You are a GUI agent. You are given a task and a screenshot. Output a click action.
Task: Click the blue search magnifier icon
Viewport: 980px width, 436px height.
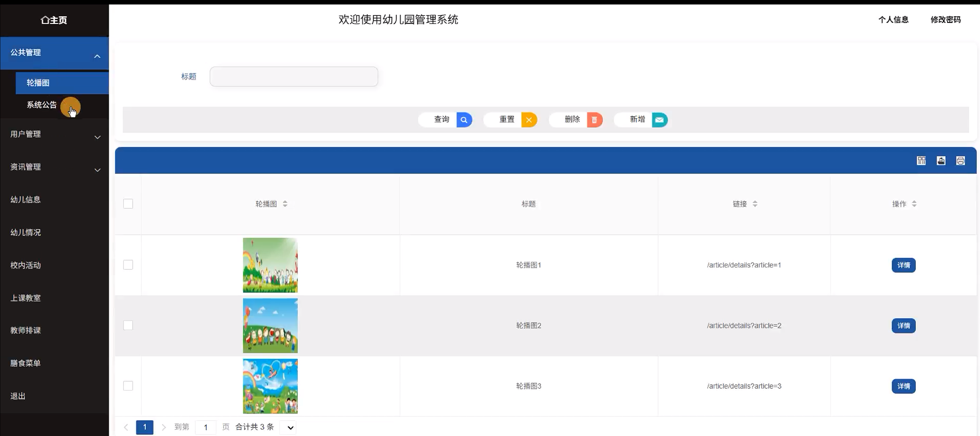coord(464,120)
